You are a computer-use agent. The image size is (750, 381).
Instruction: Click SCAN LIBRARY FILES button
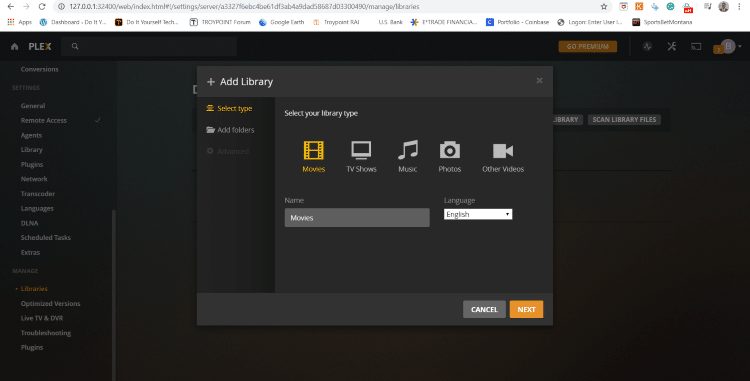(624, 120)
